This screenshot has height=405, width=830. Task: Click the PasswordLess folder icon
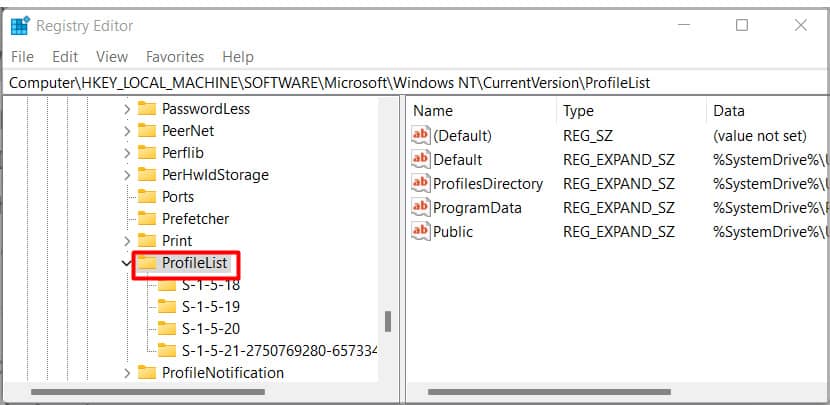(x=147, y=109)
